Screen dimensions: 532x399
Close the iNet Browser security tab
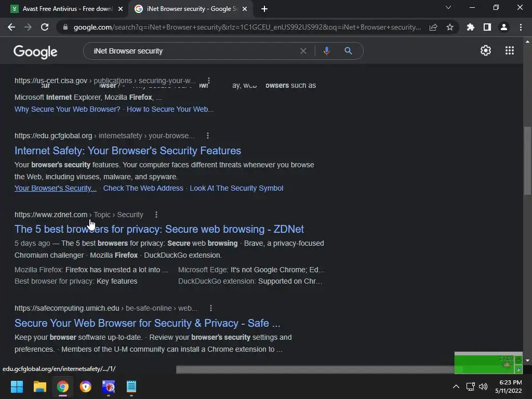(x=245, y=9)
